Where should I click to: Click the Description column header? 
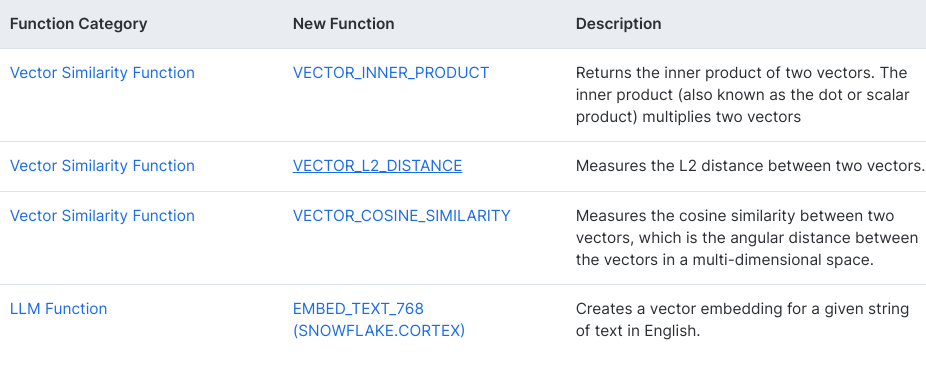coord(618,24)
